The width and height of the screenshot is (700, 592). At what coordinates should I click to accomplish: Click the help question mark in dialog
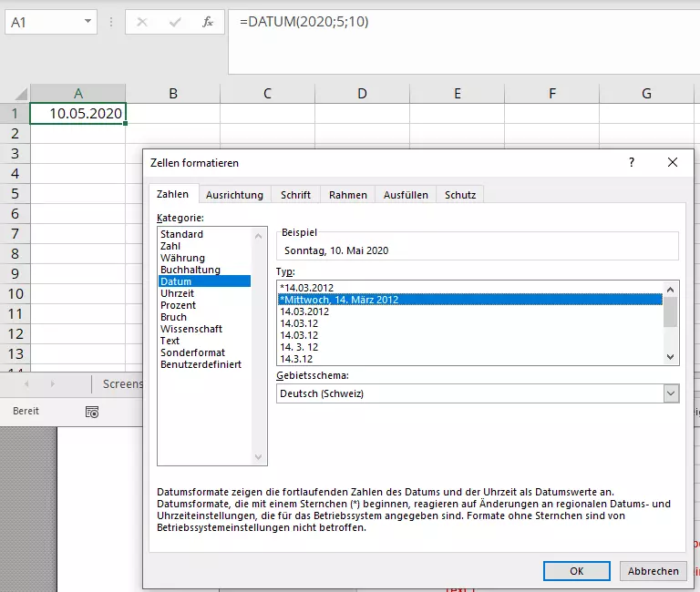click(632, 162)
